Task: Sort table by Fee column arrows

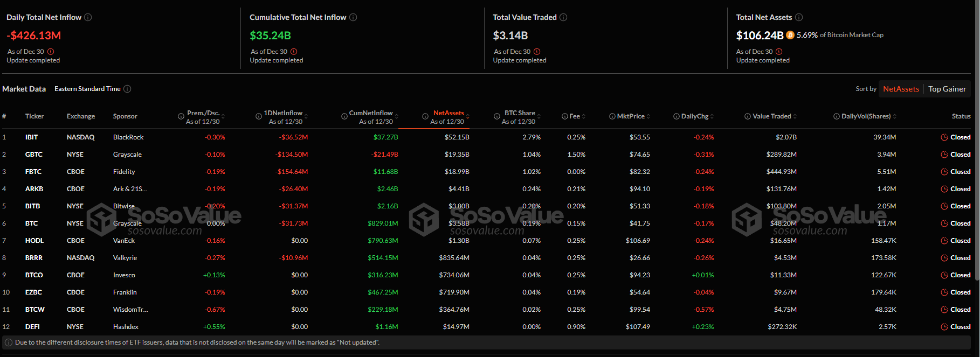Action: pos(584,116)
